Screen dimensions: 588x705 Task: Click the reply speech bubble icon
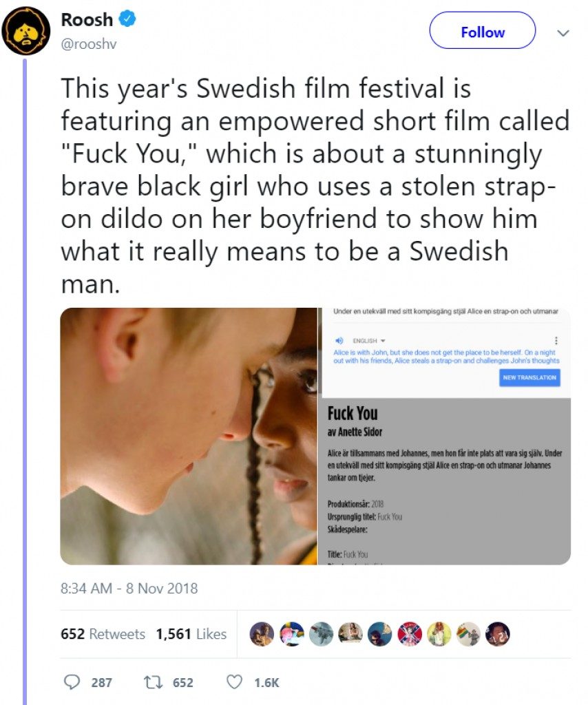tap(72, 682)
